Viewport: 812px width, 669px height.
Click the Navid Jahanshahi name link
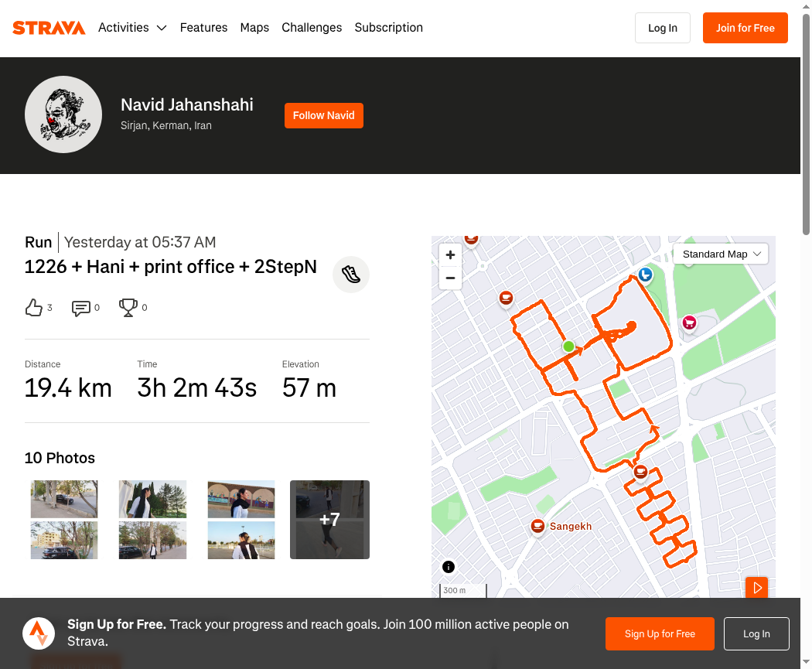[187, 104]
